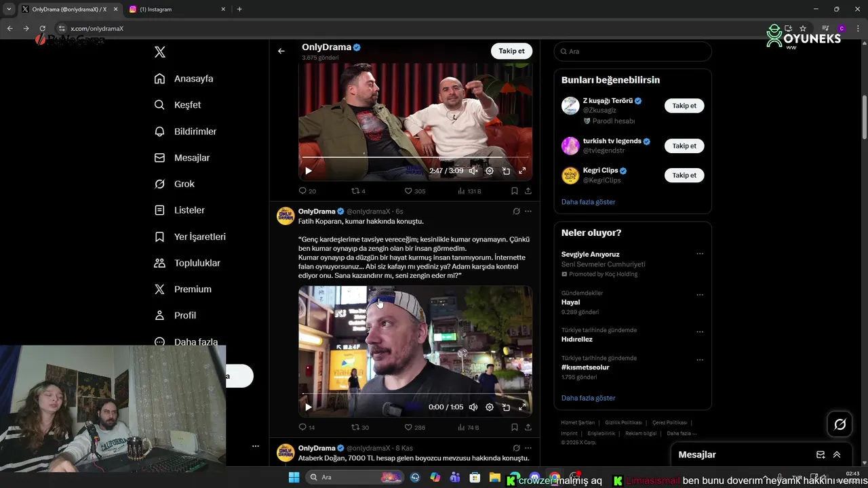The height and width of the screenshot is (488, 868).
Task: Seek the Fatih Koparan video progress bar
Action: pos(415,394)
